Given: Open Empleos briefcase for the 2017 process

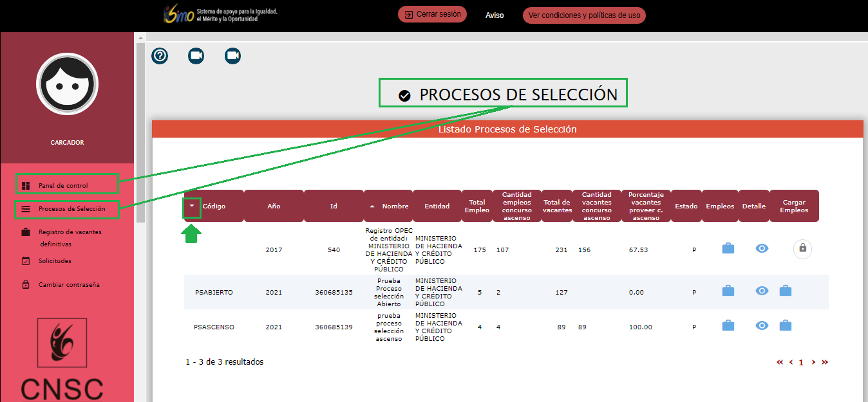Looking at the screenshot, I should [728, 248].
